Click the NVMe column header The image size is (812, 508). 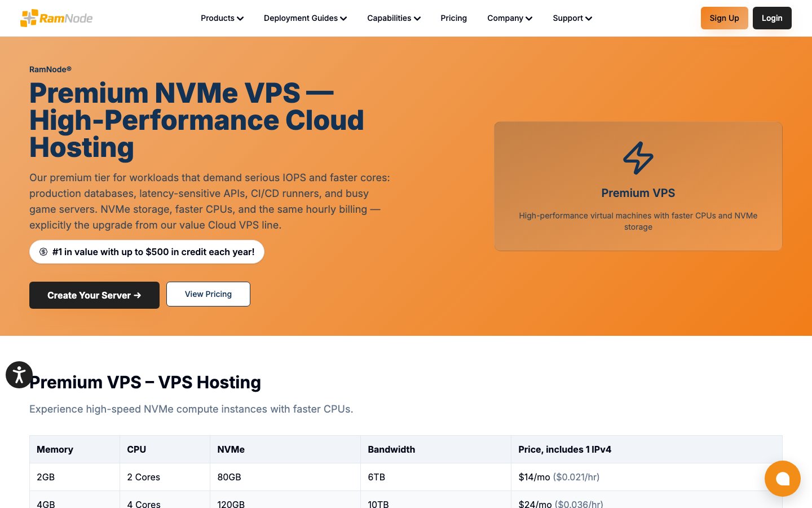point(285,449)
